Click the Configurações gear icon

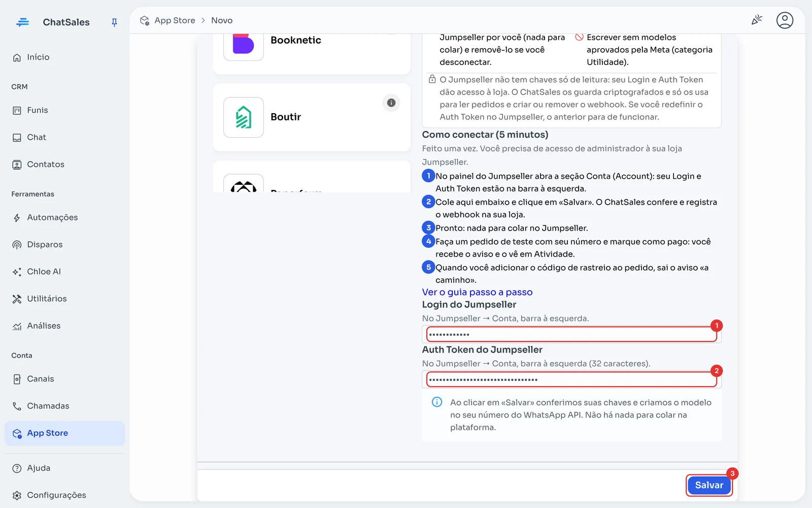17,495
